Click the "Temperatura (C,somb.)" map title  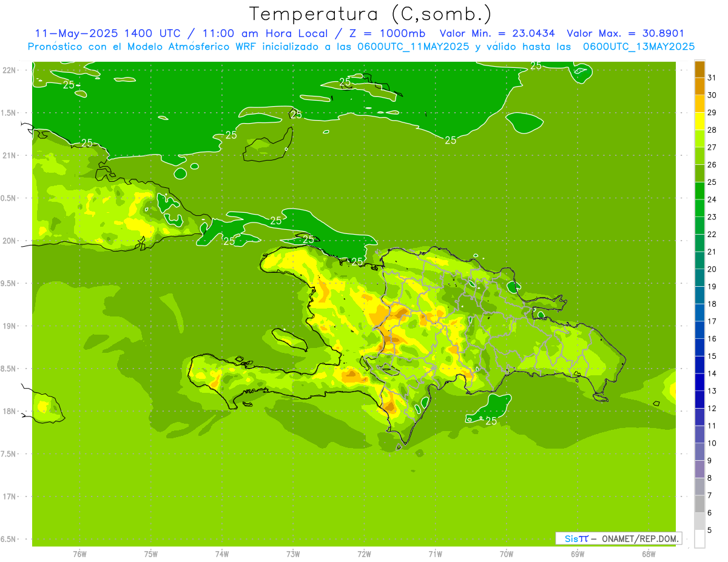click(x=371, y=14)
